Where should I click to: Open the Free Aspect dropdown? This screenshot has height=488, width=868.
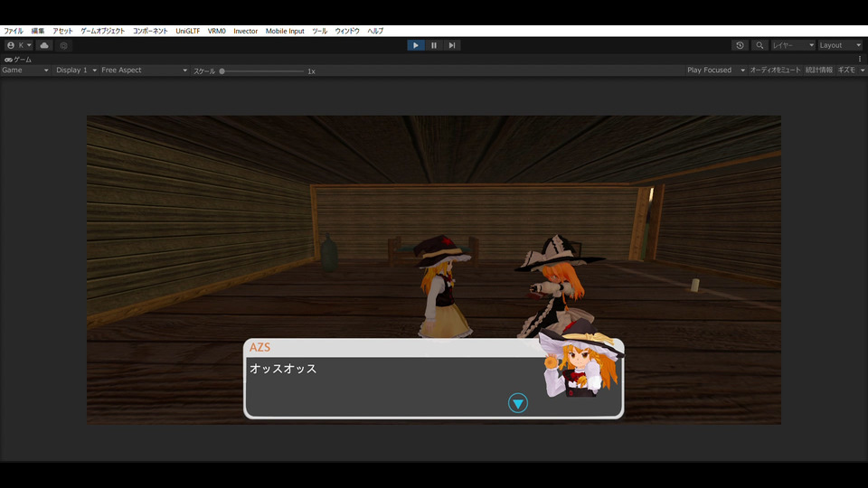(x=145, y=70)
